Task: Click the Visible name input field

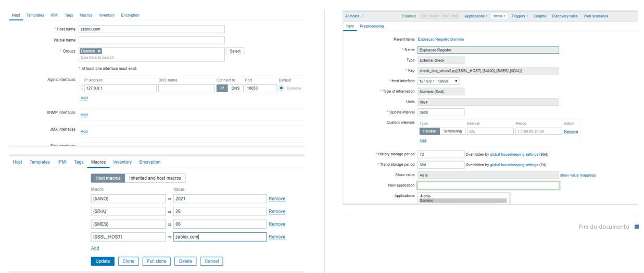Action: click(151, 40)
